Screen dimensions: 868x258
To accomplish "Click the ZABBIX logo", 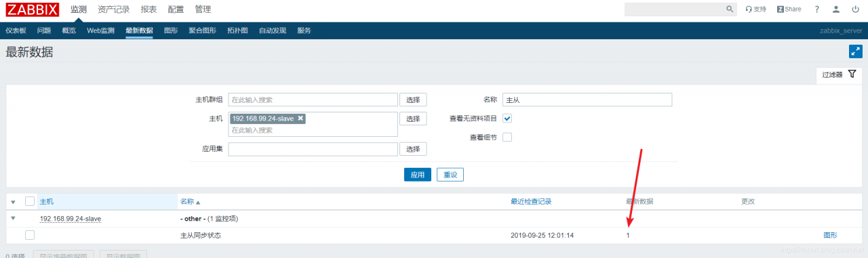I will tap(33, 9).
